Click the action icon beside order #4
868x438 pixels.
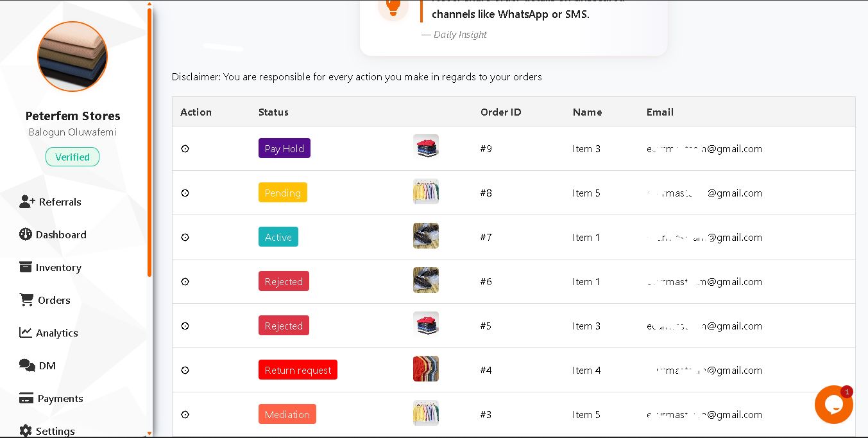pos(185,370)
